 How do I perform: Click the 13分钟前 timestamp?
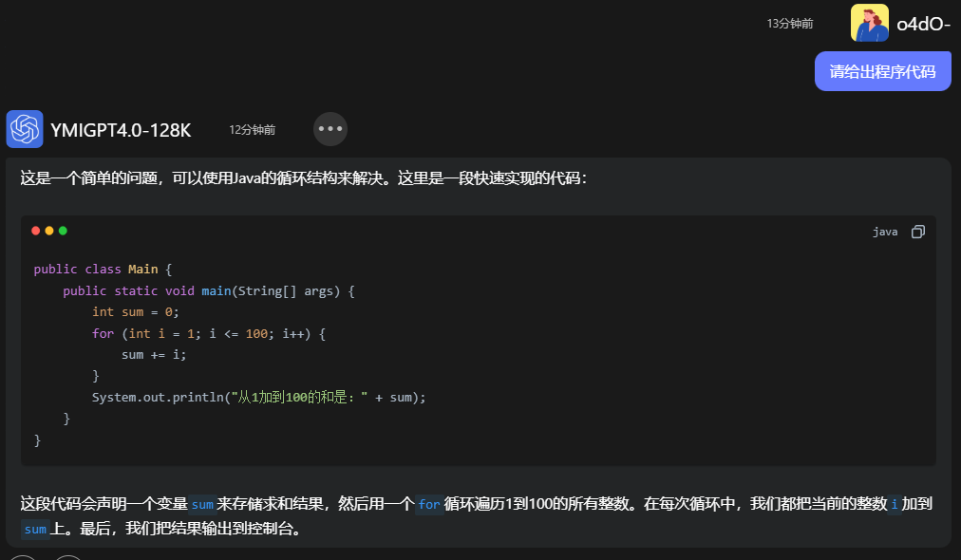(x=789, y=24)
